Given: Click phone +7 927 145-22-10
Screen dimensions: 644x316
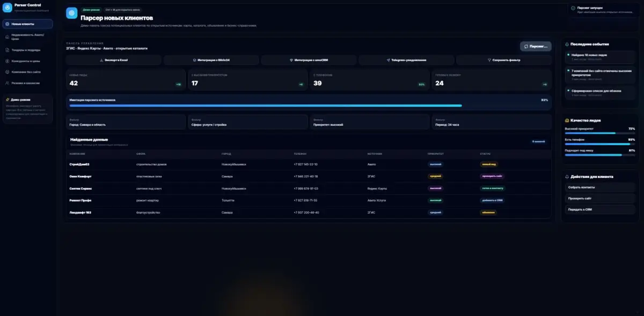Looking at the screenshot, I should 306,164.
